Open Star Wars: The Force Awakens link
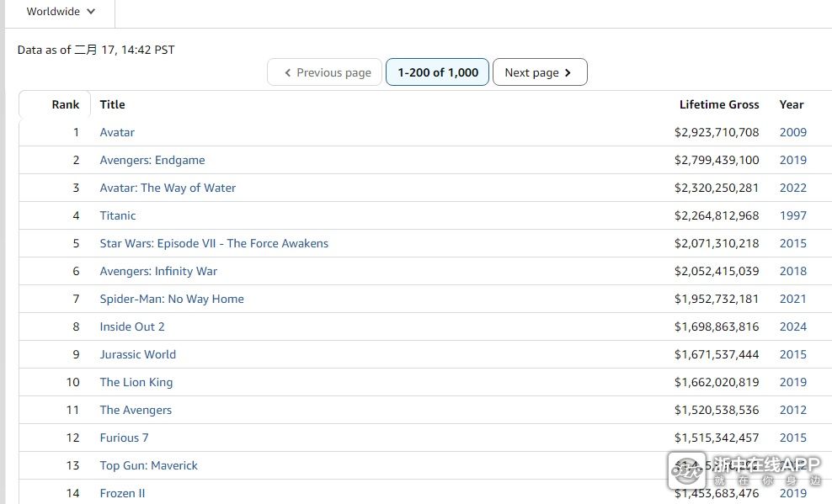Image resolution: width=832 pixels, height=504 pixels. 214,243
